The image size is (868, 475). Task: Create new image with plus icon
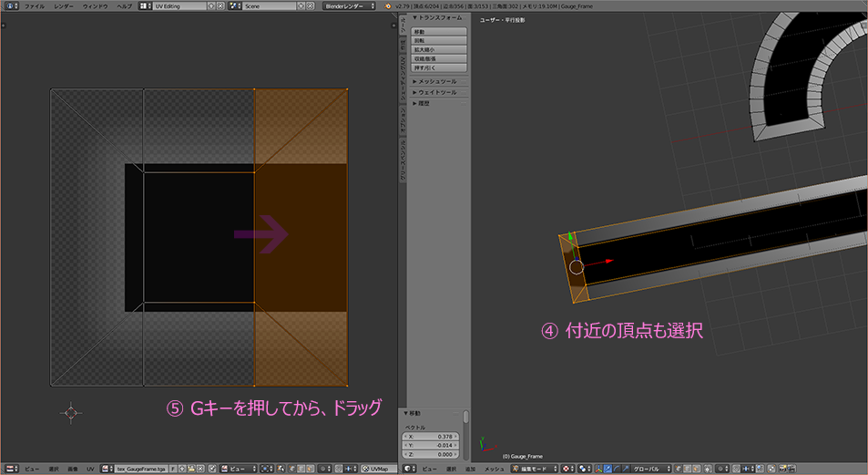pyautogui.click(x=182, y=469)
